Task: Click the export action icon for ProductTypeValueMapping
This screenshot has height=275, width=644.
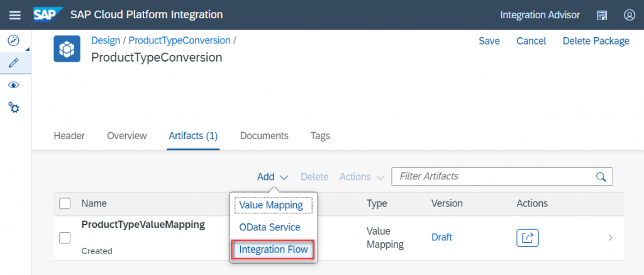Action: (528, 238)
